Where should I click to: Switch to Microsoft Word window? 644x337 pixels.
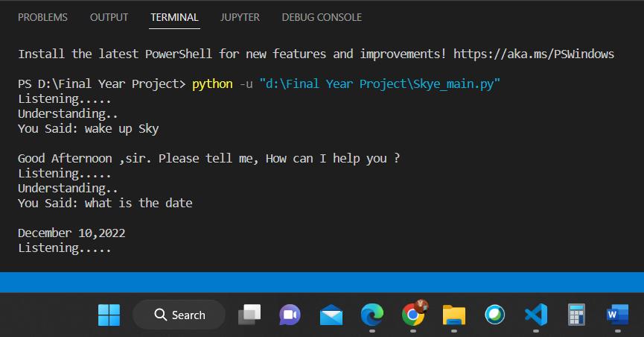616,315
